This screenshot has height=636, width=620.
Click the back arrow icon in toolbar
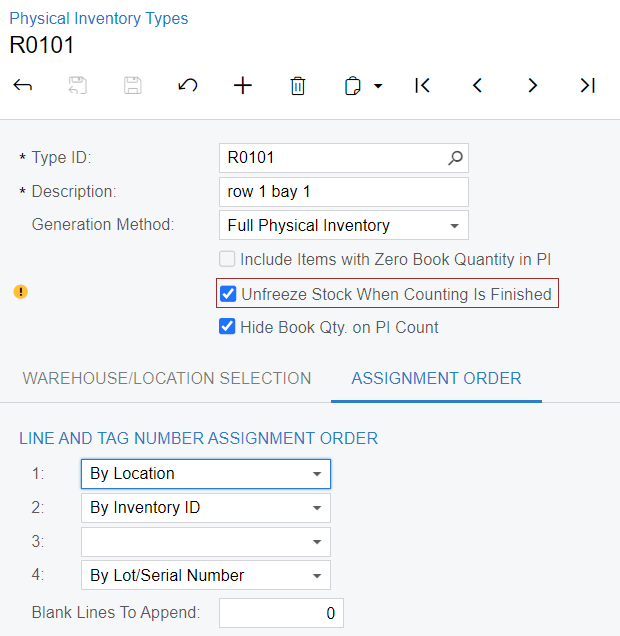(23, 86)
